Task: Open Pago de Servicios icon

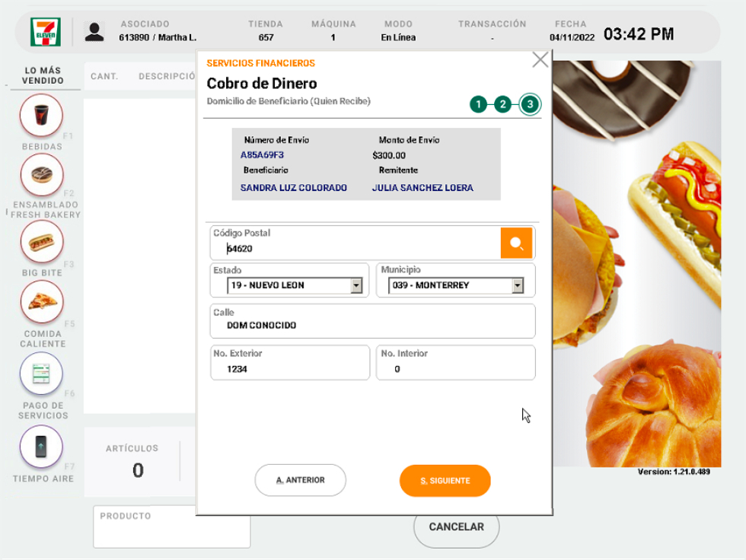Action: coord(42,374)
